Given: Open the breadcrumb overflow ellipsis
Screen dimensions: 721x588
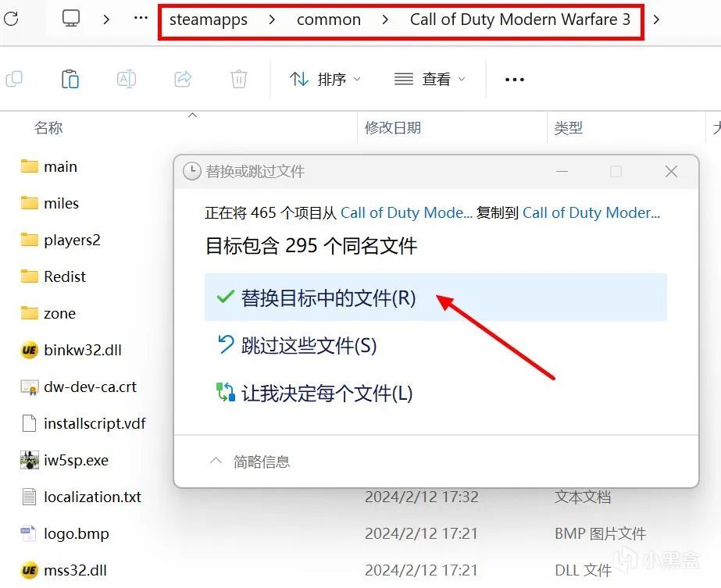Looking at the screenshot, I should 141,19.
